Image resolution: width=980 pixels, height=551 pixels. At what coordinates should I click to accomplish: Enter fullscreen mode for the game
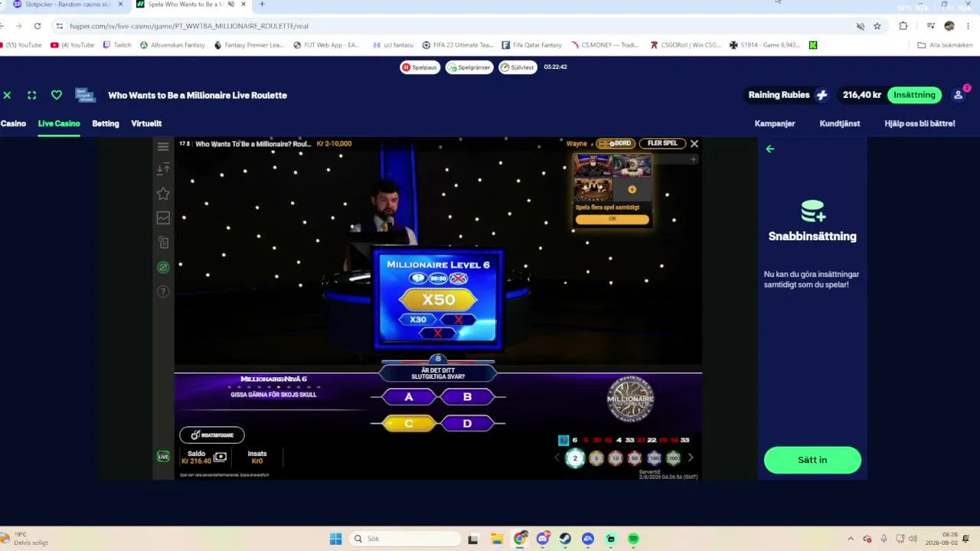pos(31,95)
